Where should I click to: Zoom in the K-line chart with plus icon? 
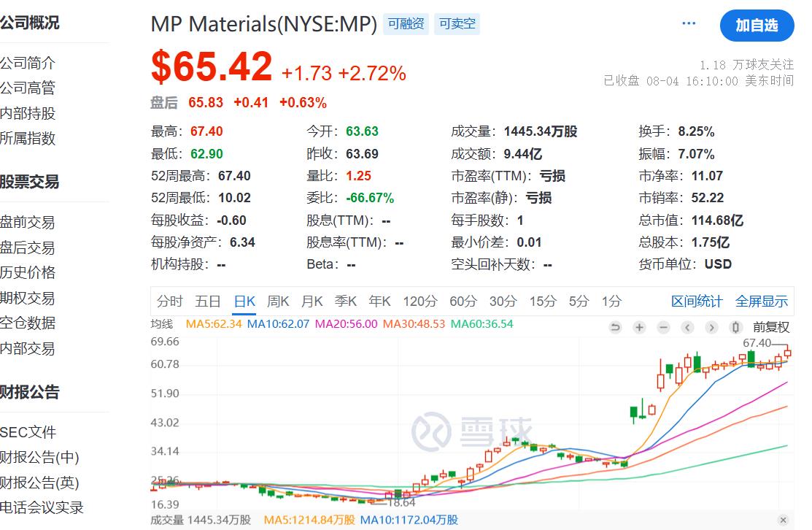pos(640,328)
